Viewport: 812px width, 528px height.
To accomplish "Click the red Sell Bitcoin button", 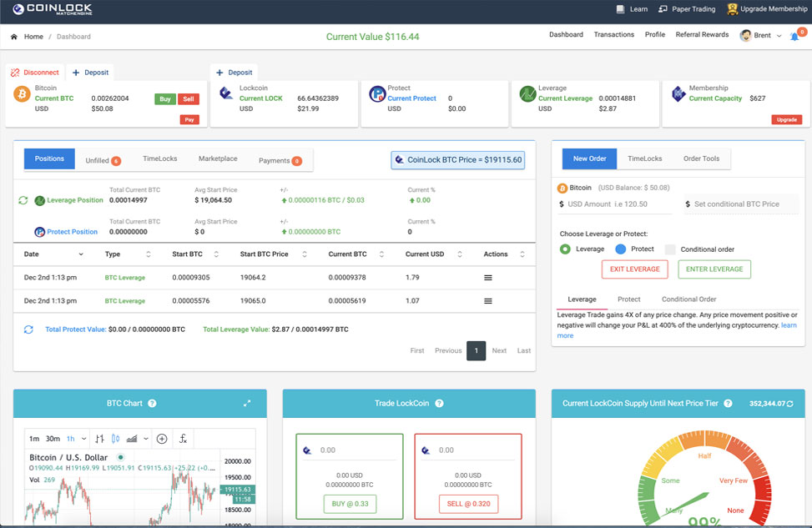I will click(189, 99).
